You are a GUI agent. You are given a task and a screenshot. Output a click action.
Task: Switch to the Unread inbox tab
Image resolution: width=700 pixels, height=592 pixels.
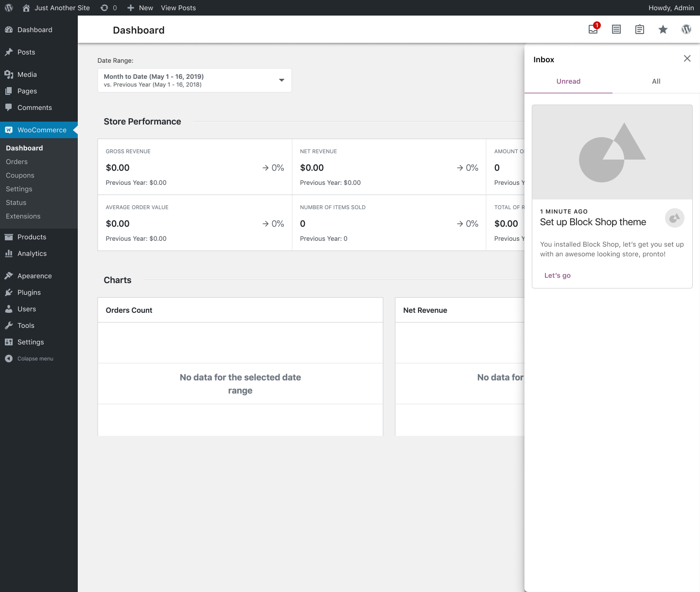(x=568, y=81)
